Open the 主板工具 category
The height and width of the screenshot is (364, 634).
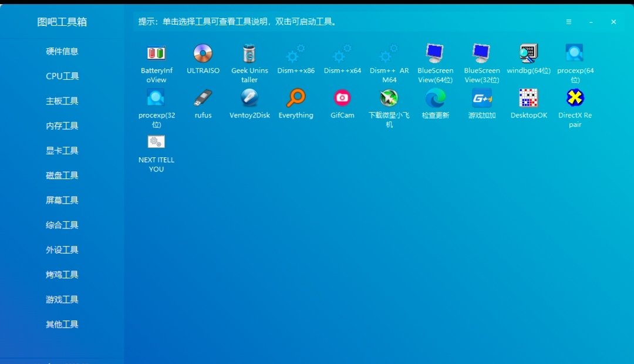point(62,101)
